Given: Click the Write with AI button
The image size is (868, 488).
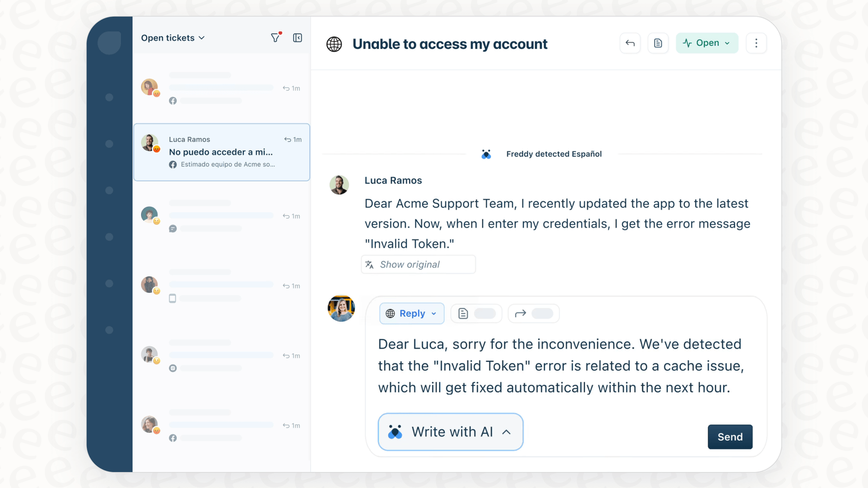Looking at the screenshot, I should click(450, 432).
